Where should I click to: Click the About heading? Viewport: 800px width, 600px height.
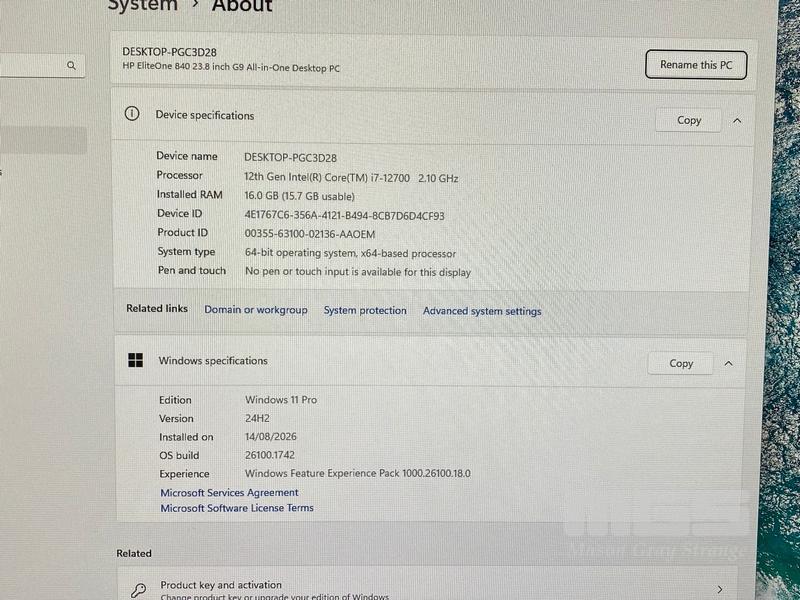(x=242, y=5)
